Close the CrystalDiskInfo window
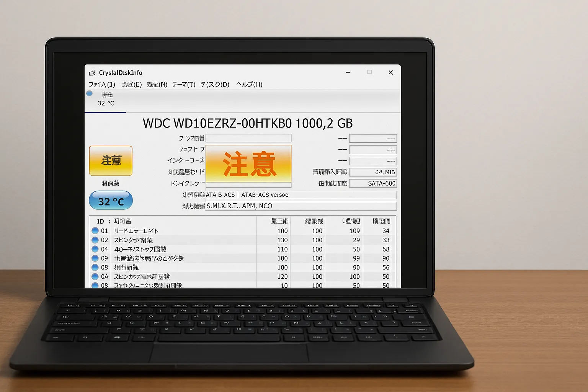Image resolution: width=588 pixels, height=392 pixels. (x=391, y=72)
